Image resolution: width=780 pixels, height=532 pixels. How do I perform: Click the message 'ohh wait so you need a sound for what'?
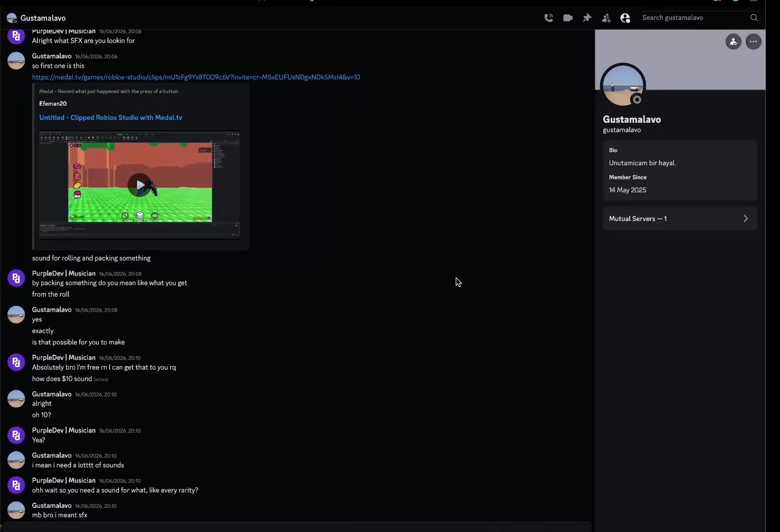click(x=115, y=490)
